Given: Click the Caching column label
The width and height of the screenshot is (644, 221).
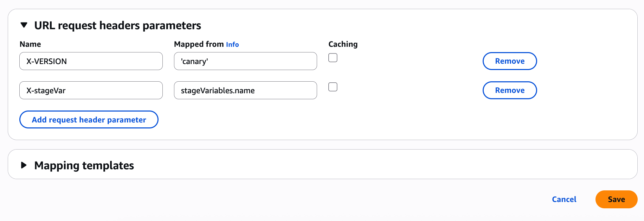Looking at the screenshot, I should click(343, 44).
